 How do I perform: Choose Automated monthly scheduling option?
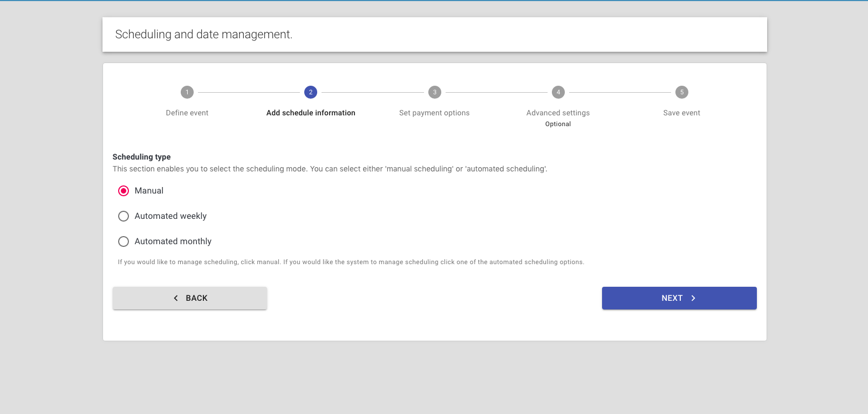[124, 241]
